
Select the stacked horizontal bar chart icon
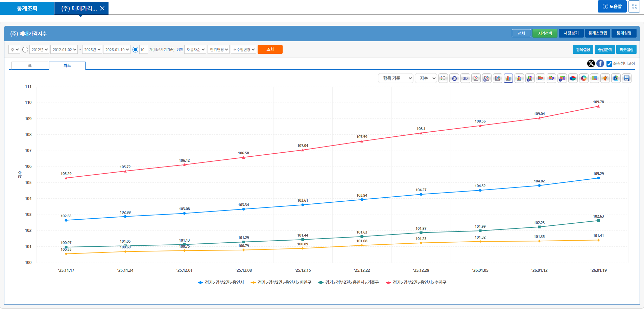(551, 78)
